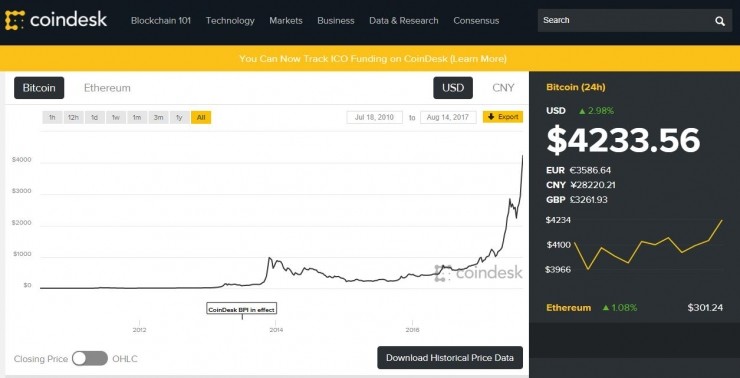Viewport: 740px width, 378px height.
Task: Click the Export download arrow button
Action: click(x=503, y=117)
